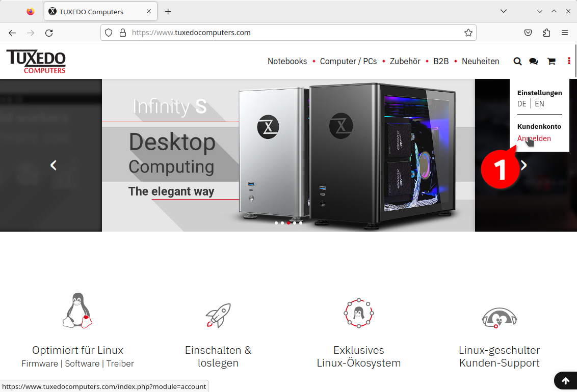Open the Neuheiten menu
This screenshot has width=577, height=392.
coord(480,62)
